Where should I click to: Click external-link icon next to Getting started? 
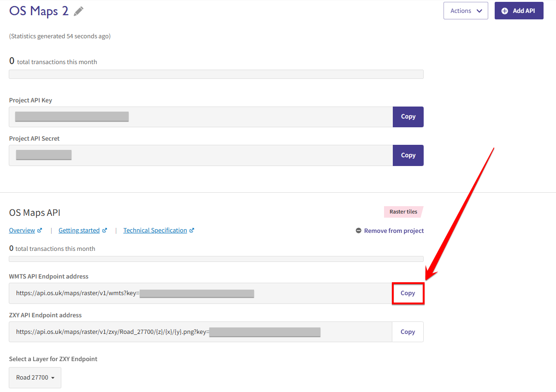point(105,230)
